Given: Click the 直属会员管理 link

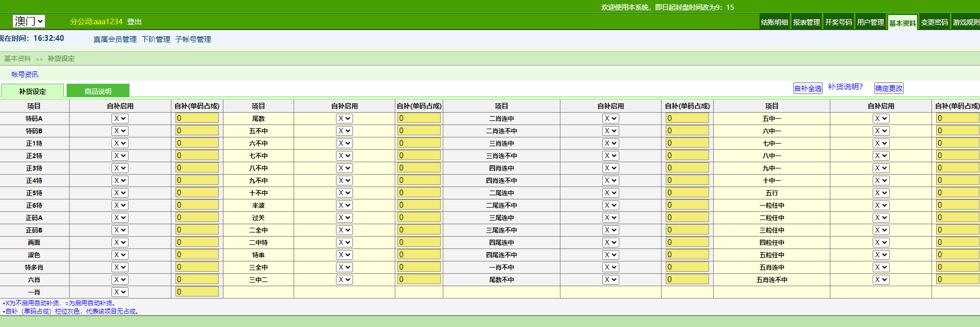Looking at the screenshot, I should coord(115,39).
